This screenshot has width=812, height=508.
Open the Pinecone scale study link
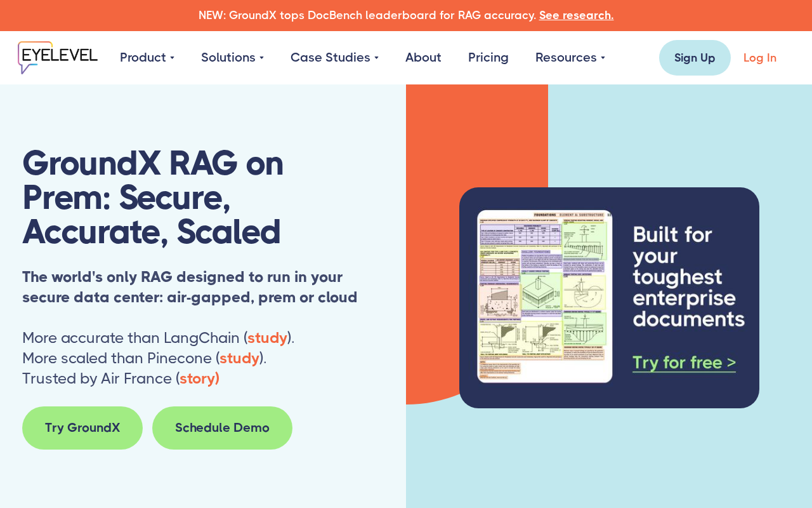(x=239, y=358)
